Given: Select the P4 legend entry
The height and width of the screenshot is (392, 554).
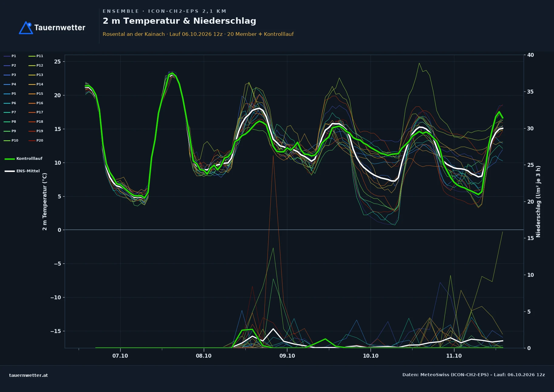Looking at the screenshot, I should pyautogui.click(x=10, y=84).
